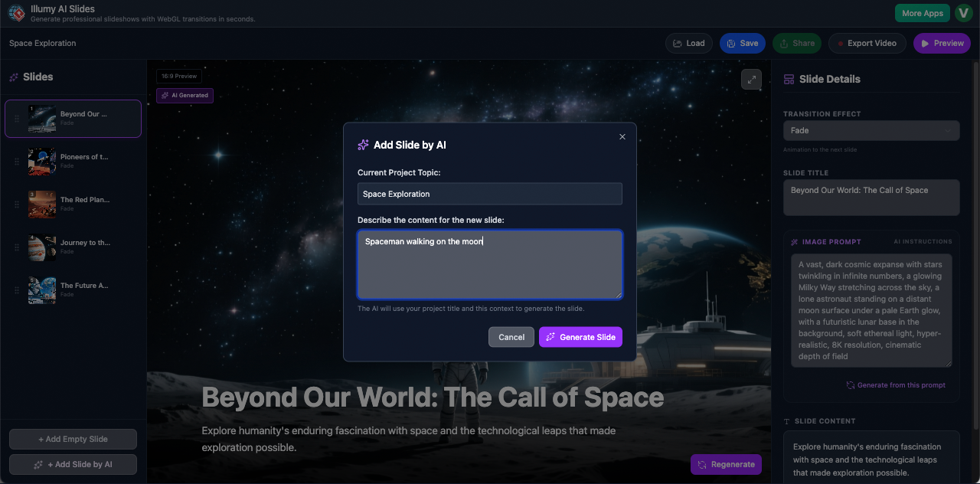Click the new slide description text area
Screen dimensions: 980x484
pyautogui.click(x=489, y=265)
